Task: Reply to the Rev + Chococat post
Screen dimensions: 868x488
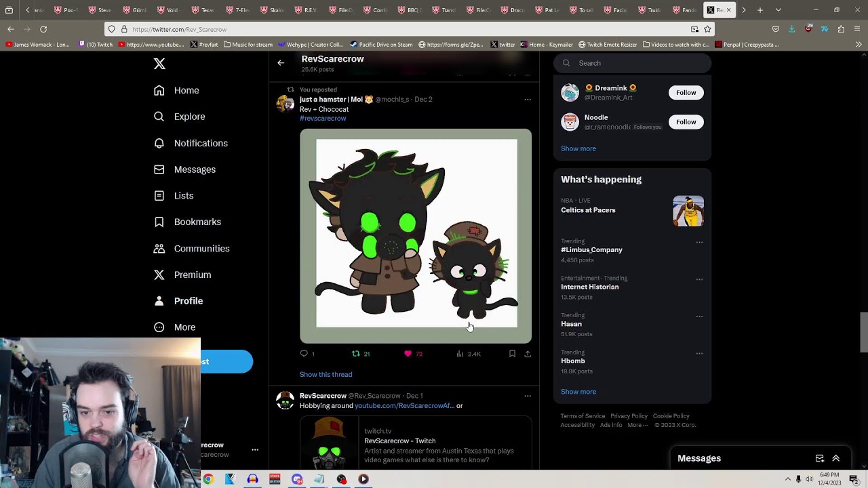Action: (304, 354)
